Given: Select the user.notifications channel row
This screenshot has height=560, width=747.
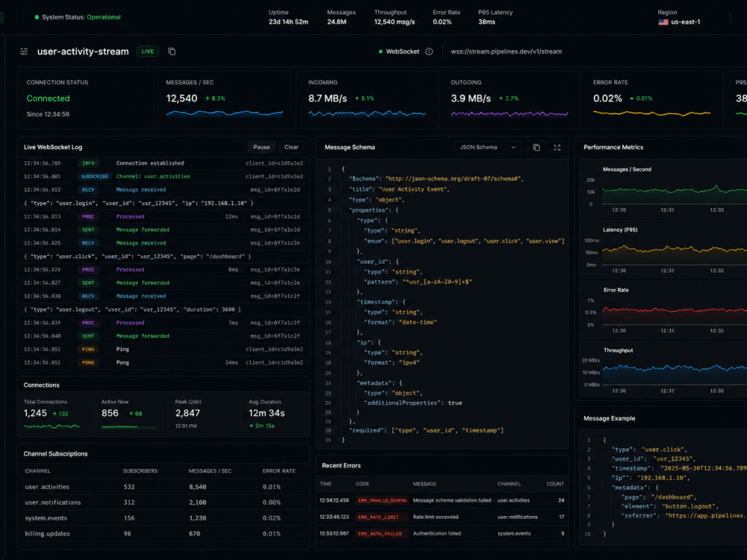Looking at the screenshot, I should pyautogui.click(x=164, y=503).
